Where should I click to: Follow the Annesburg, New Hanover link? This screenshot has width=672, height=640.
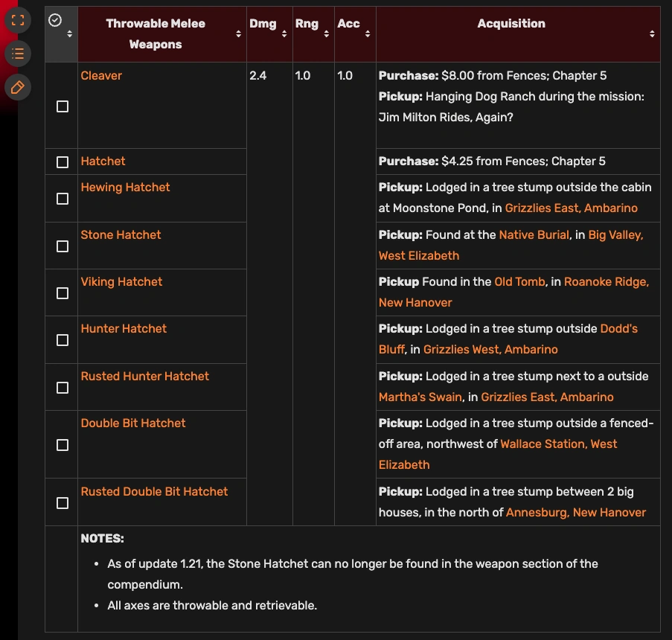click(x=575, y=513)
